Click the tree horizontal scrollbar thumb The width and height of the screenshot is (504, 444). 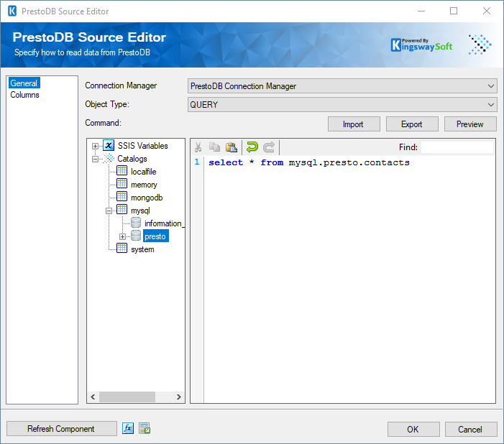tap(127, 397)
